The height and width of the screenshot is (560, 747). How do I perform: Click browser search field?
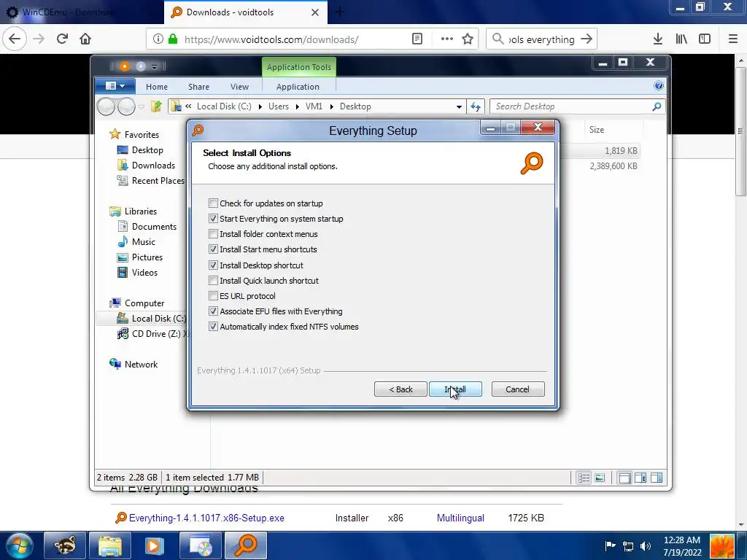541,39
